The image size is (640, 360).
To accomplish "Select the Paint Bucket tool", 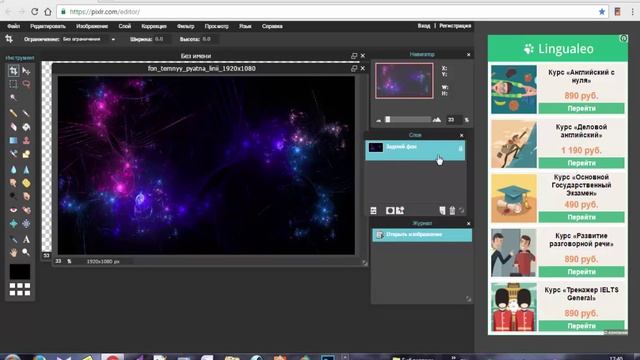I will (x=26, y=127).
